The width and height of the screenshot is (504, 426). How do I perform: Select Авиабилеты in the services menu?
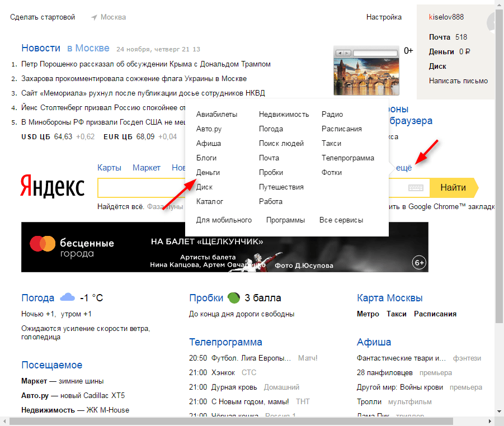216,115
